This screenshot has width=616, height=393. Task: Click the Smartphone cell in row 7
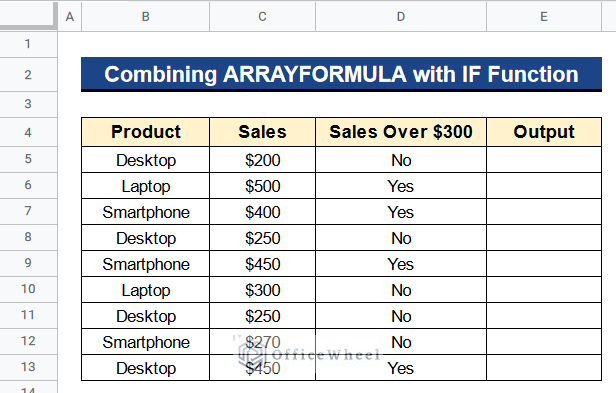click(x=145, y=212)
